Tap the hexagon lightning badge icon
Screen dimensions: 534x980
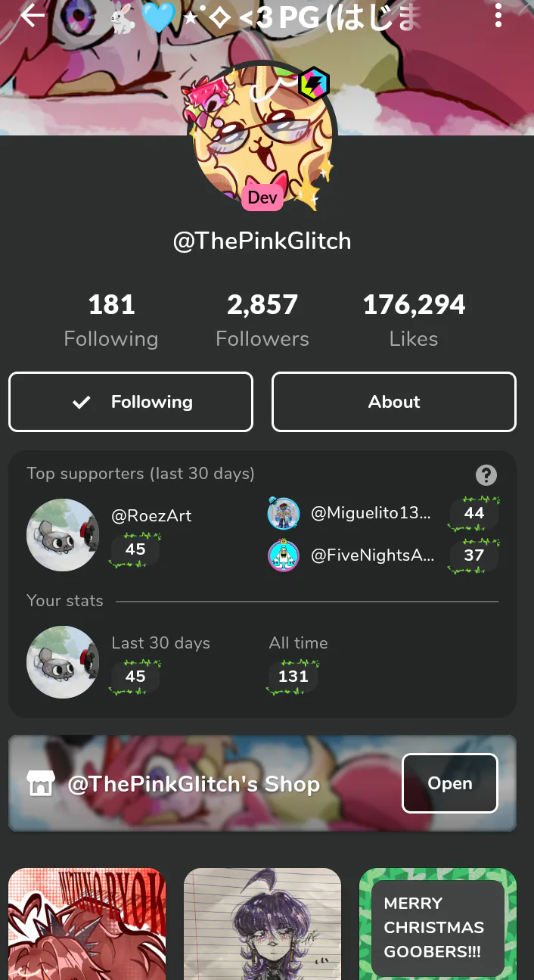[314, 83]
